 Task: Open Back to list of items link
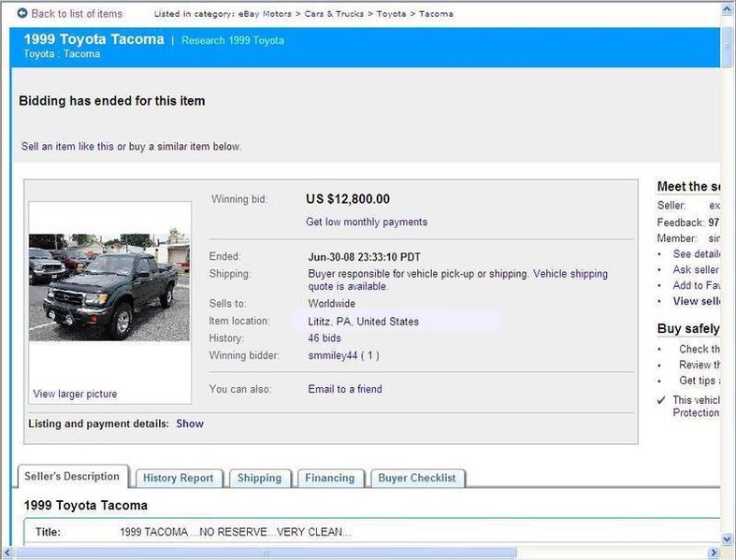coord(77,14)
